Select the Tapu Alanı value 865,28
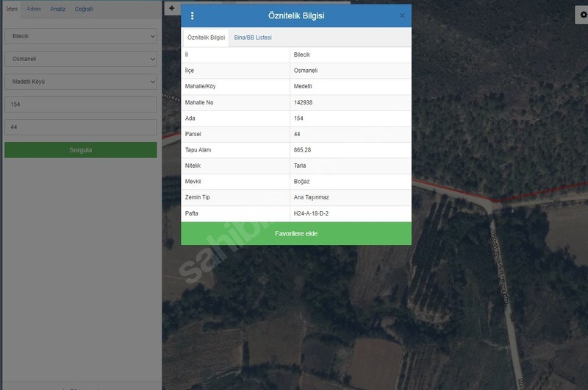 302,150
